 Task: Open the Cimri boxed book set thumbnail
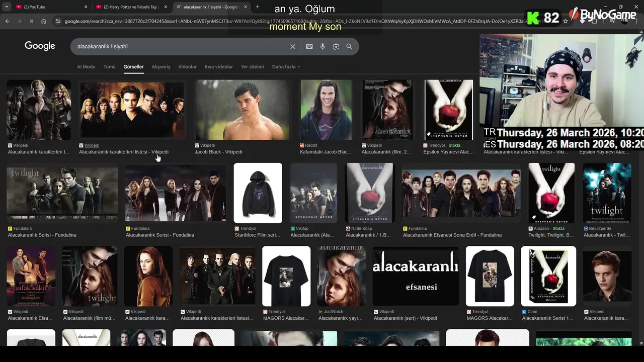click(x=548, y=276)
